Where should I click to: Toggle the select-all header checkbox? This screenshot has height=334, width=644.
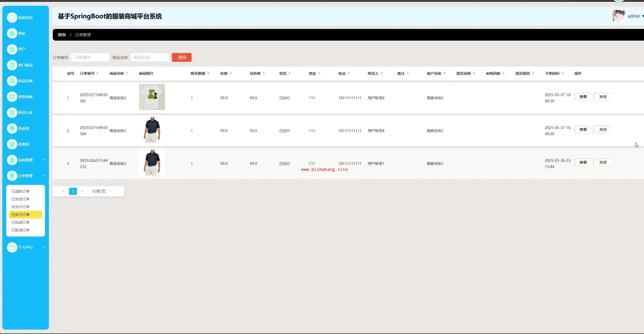(56, 73)
